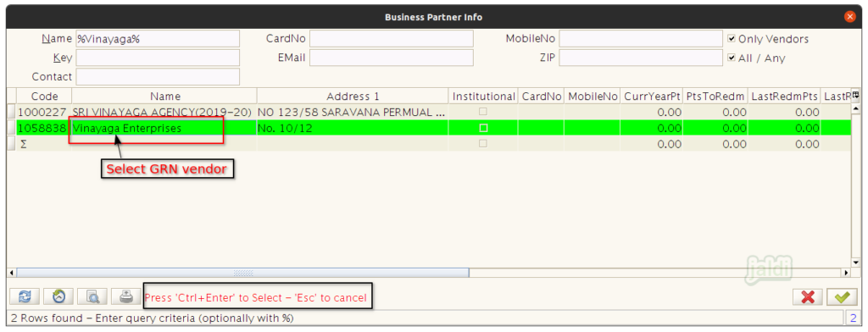Click the printer export icon button
The width and height of the screenshot is (868, 332).
point(126,297)
